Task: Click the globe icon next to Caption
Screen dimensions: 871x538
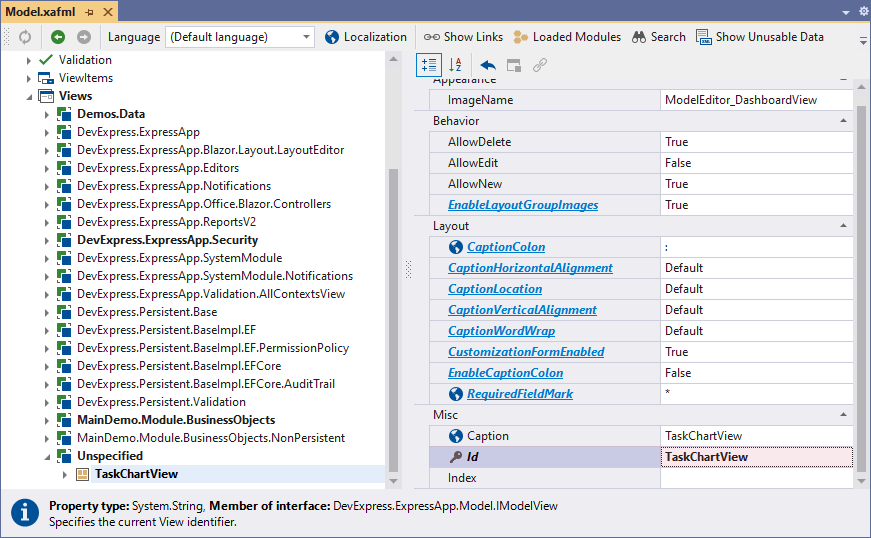Action: coord(455,436)
